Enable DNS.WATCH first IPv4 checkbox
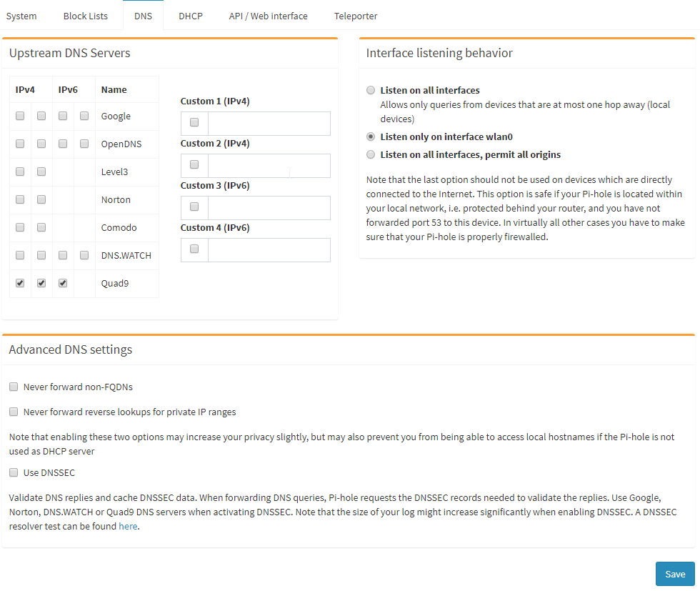The image size is (700, 591). pyautogui.click(x=20, y=255)
